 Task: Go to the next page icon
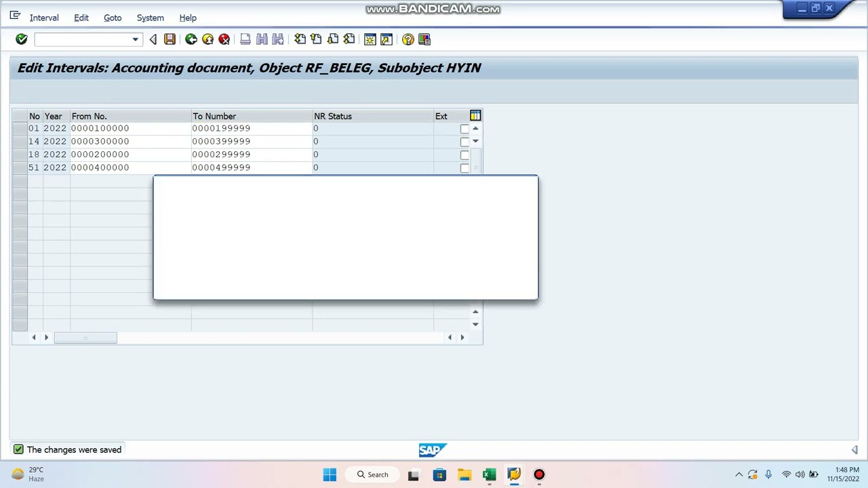(332, 39)
